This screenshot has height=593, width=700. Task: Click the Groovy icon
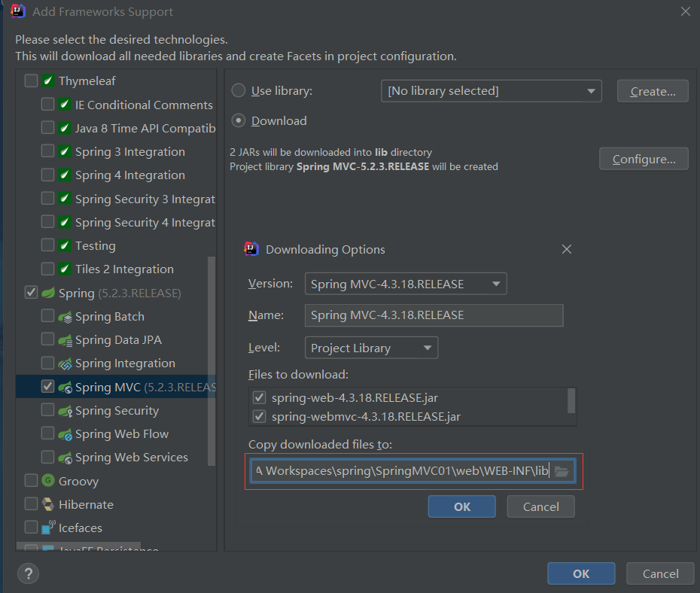pos(48,481)
